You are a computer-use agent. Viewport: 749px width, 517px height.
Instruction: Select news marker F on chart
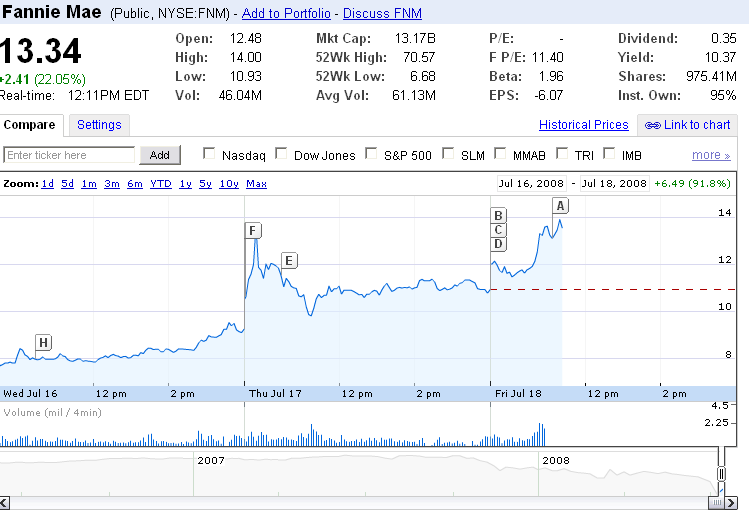[x=253, y=231]
